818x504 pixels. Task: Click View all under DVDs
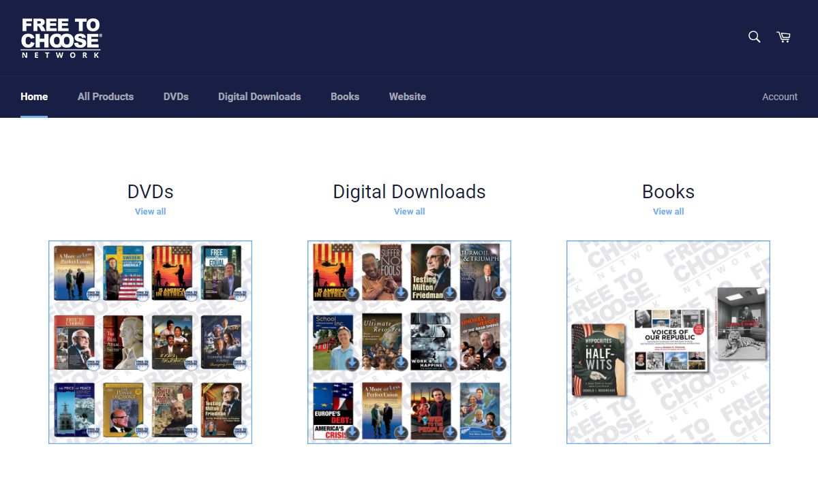tap(151, 211)
